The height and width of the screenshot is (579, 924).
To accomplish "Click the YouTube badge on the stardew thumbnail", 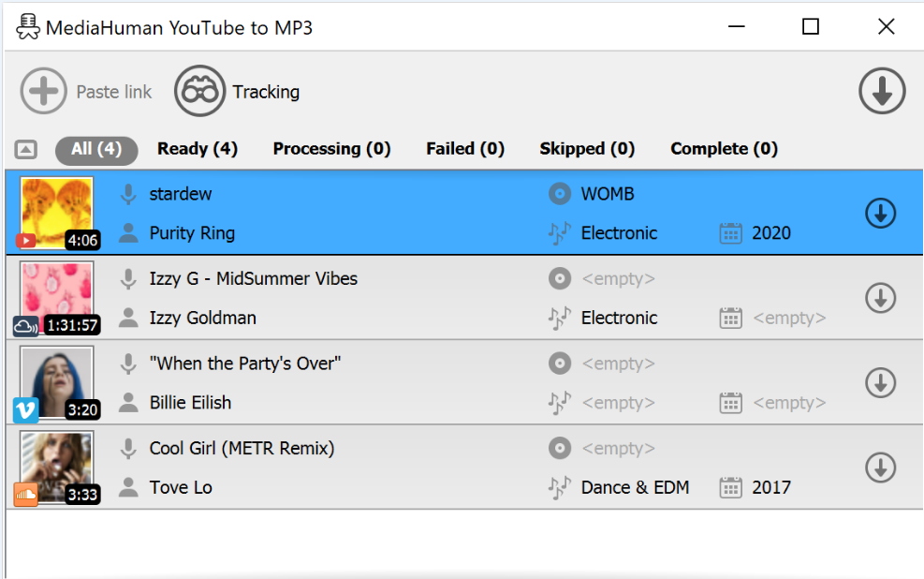I will (24, 241).
